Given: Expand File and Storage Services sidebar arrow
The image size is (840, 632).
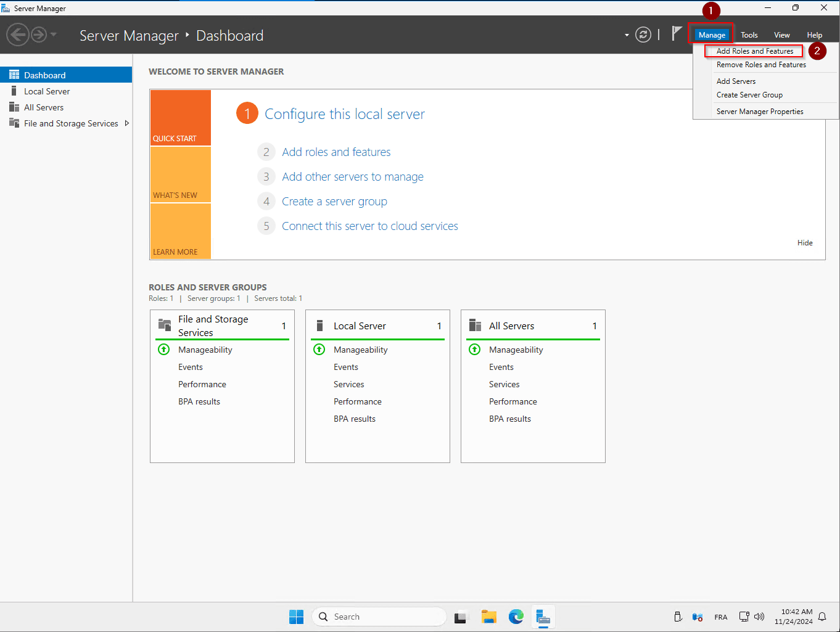Looking at the screenshot, I should [127, 123].
